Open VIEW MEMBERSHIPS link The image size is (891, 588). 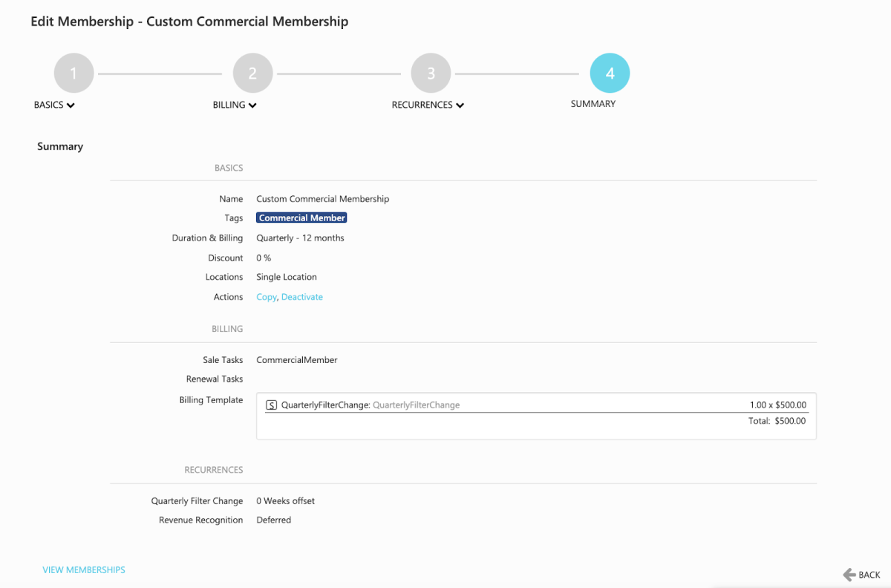[x=84, y=570]
